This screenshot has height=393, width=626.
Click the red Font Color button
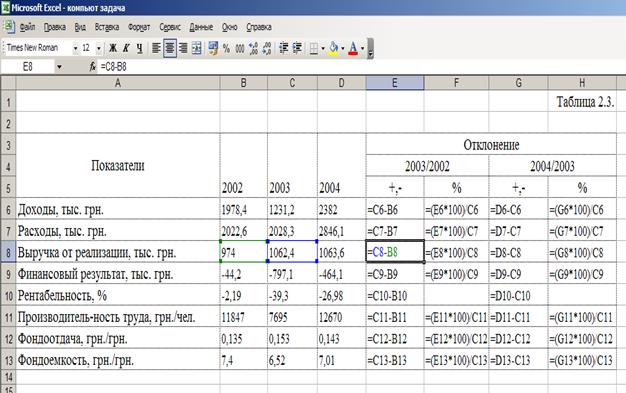353,48
